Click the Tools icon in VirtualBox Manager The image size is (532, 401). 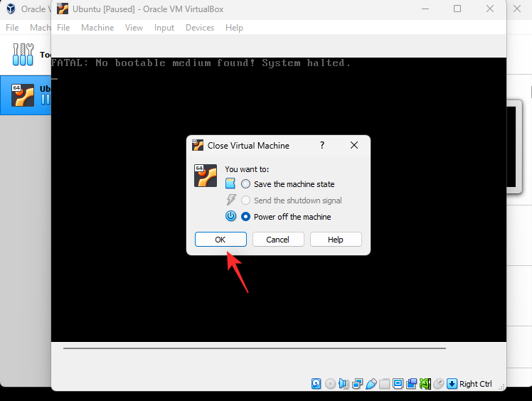coord(23,54)
